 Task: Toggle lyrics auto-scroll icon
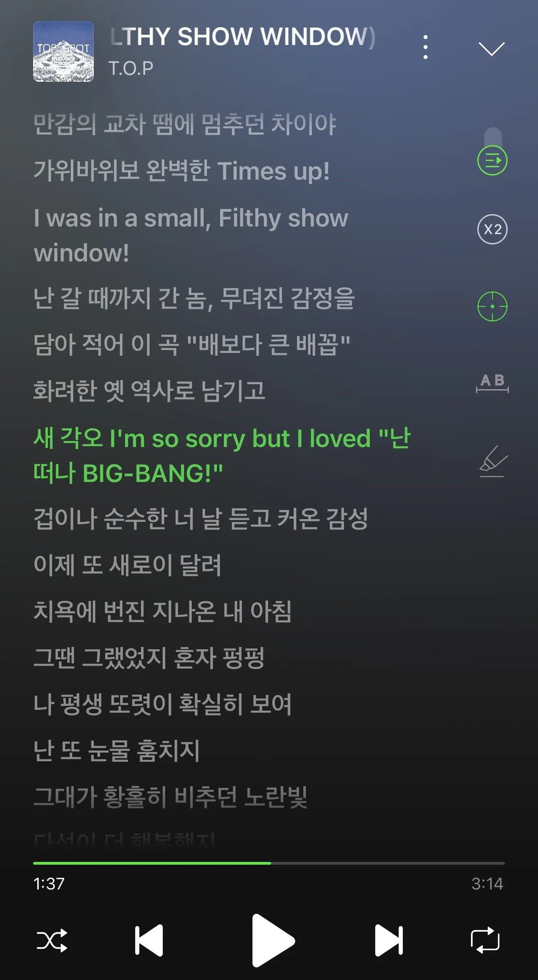[x=492, y=160]
